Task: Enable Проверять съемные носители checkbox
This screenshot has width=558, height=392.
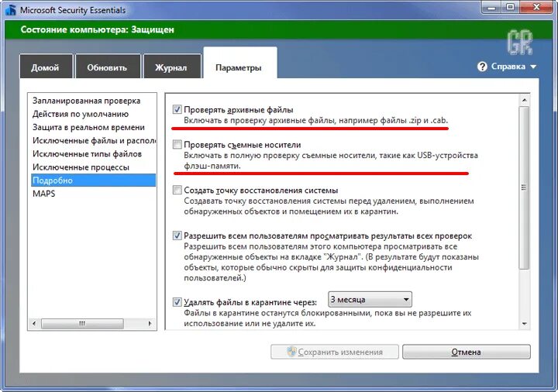Action: click(177, 144)
